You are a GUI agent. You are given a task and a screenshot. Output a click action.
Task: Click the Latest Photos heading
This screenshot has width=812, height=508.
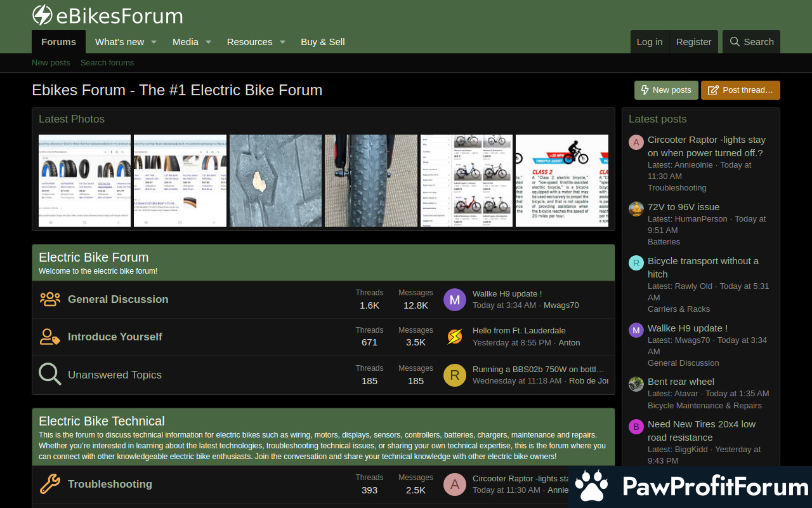click(72, 119)
